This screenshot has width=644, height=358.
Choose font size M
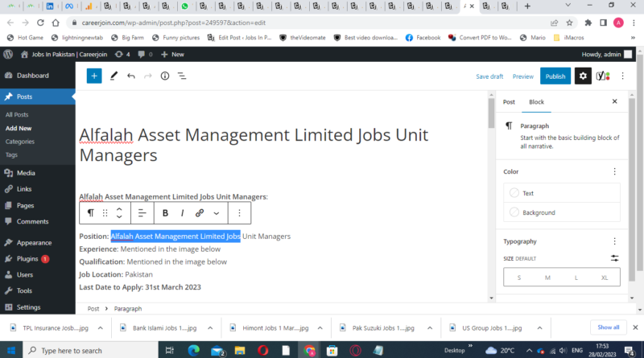547,278
